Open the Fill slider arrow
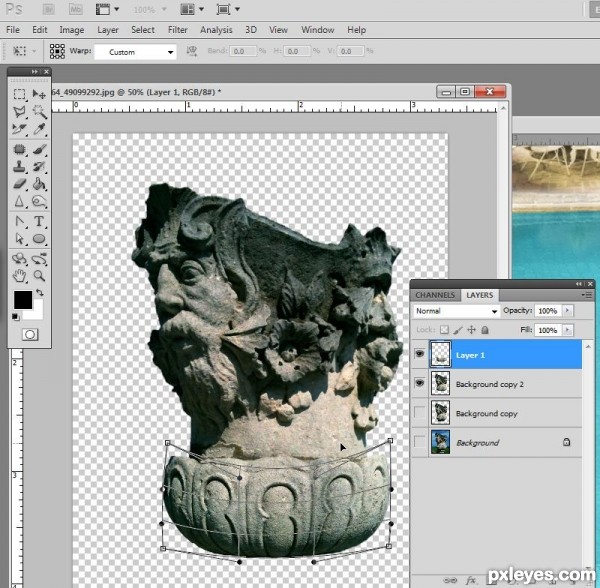The width and height of the screenshot is (600, 588). tap(567, 329)
